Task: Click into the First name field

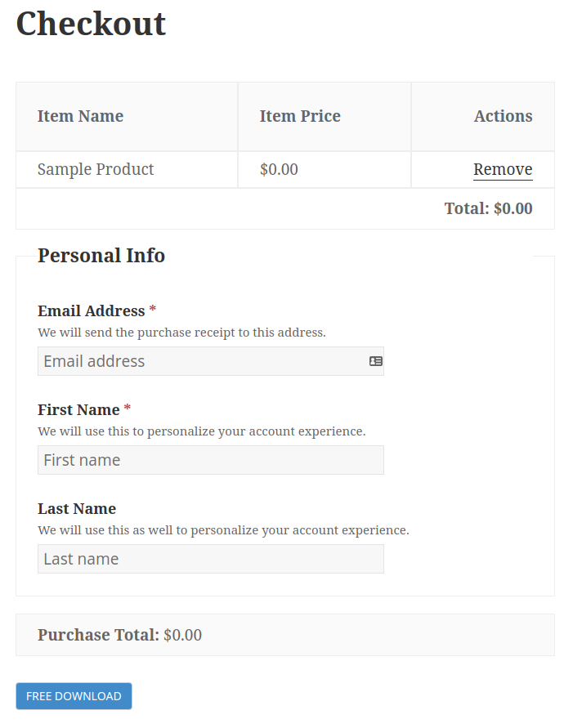Action: 210,460
